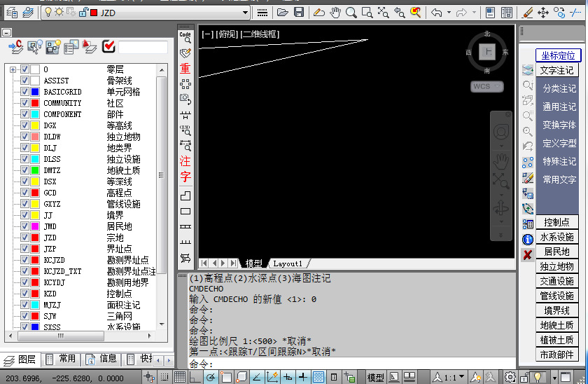Click the 坐标定位 button
The width and height of the screenshot is (588, 384).
coord(558,55)
